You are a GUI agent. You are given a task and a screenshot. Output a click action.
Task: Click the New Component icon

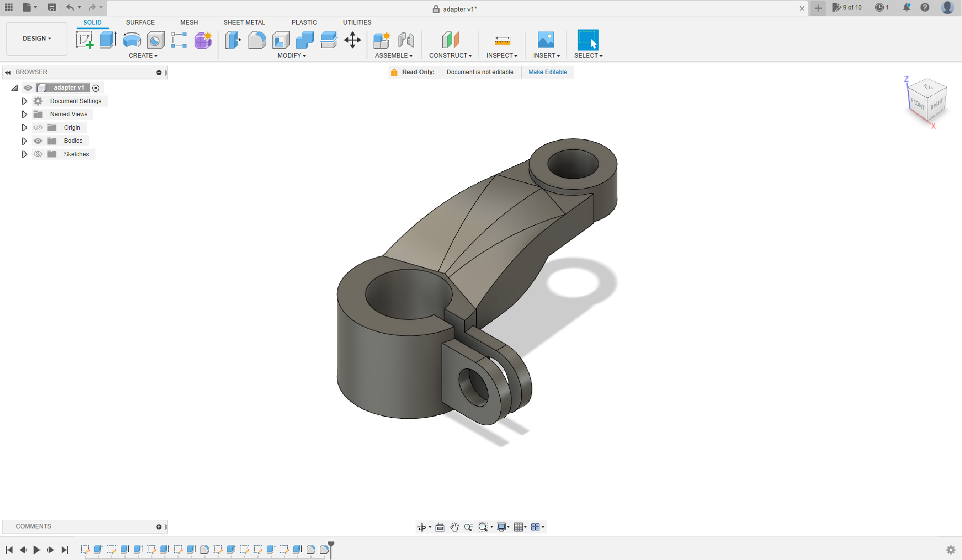pyautogui.click(x=382, y=40)
